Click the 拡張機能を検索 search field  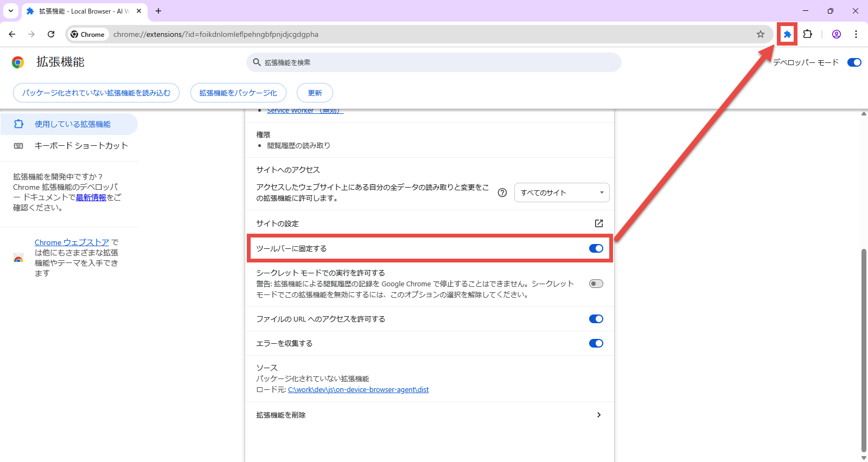434,62
